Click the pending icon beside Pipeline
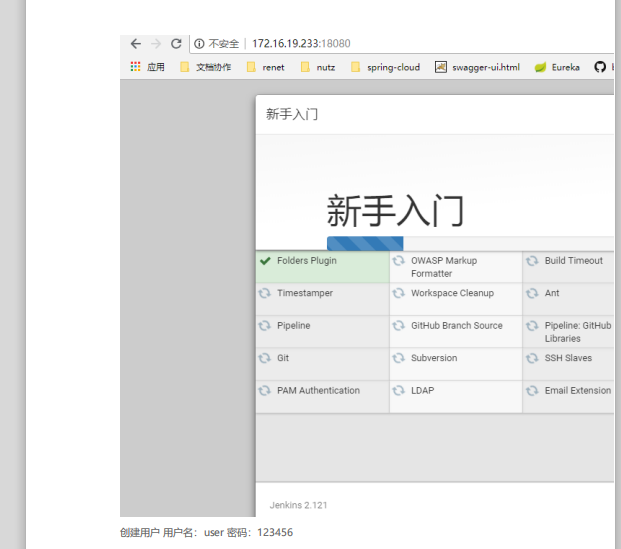This screenshot has height=549, width=621. click(x=265, y=326)
